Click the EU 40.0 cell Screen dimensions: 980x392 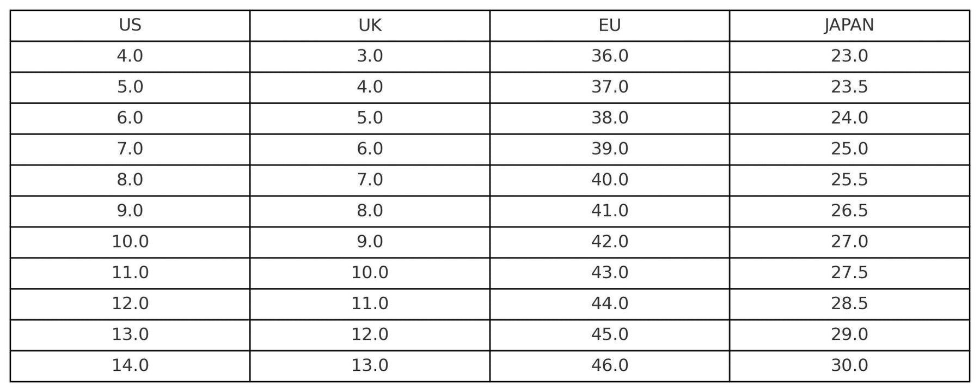(x=610, y=180)
